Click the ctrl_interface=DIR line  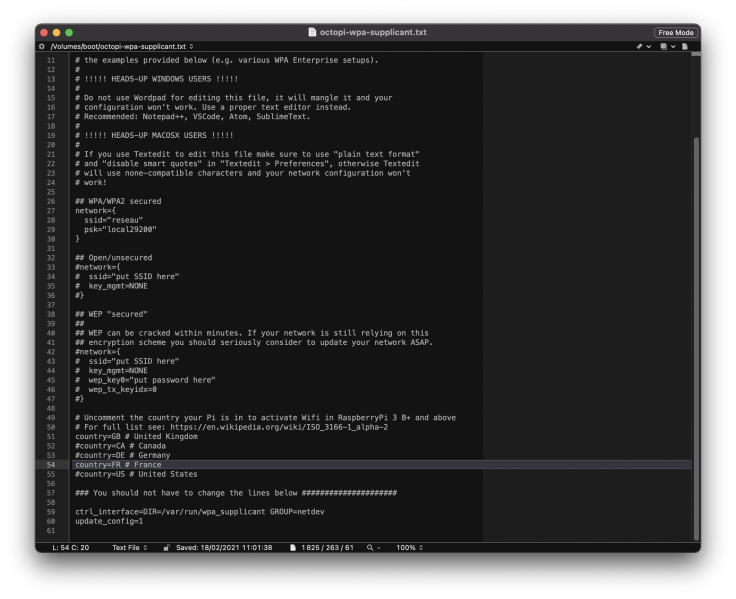[x=199, y=512]
